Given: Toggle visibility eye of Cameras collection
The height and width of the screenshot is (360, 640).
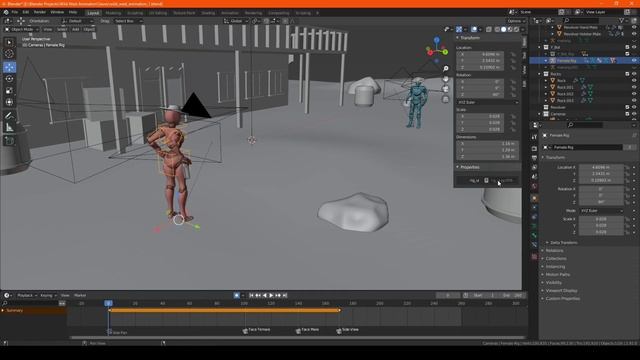Looking at the screenshot, I should click(634, 113).
